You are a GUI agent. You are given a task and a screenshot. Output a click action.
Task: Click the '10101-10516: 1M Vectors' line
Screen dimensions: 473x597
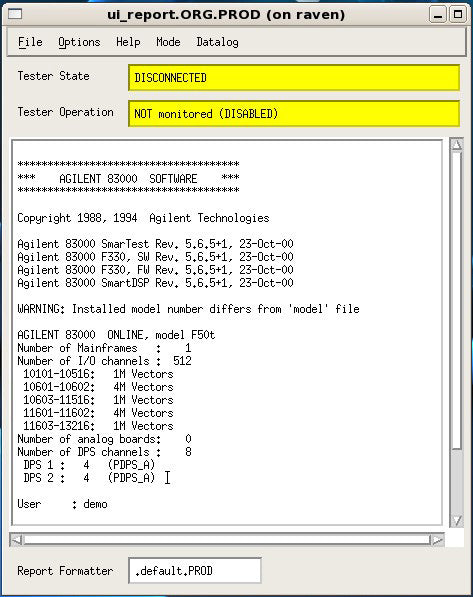point(98,374)
